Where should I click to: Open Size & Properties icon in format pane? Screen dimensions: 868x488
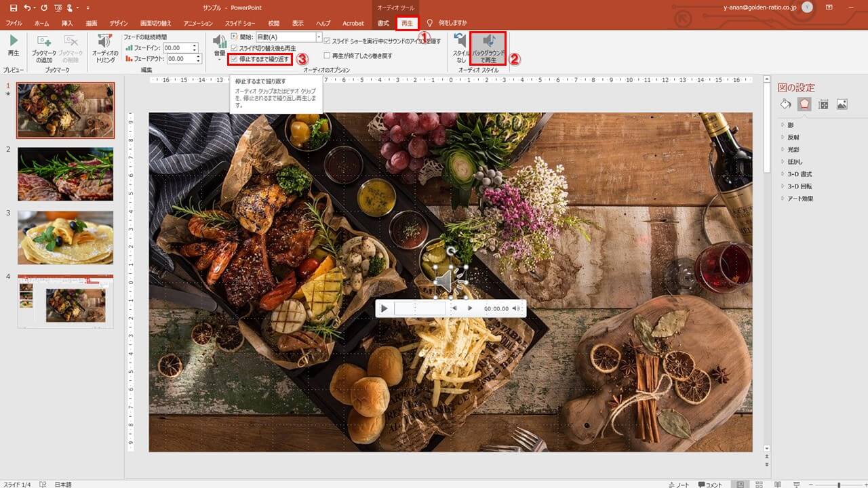point(823,104)
